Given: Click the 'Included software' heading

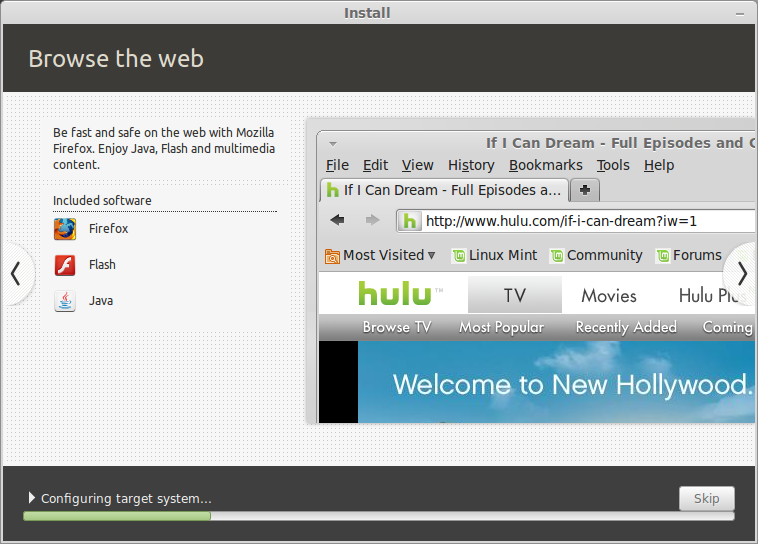Looking at the screenshot, I should (102, 200).
